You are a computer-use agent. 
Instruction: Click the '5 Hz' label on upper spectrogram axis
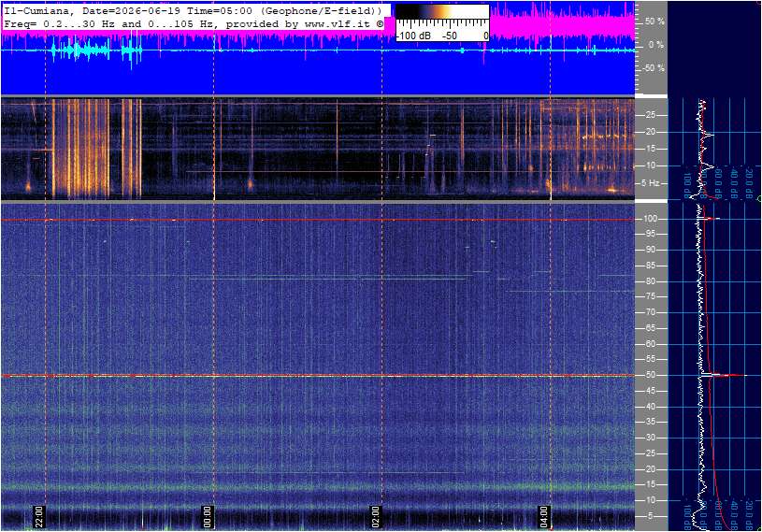650,183
